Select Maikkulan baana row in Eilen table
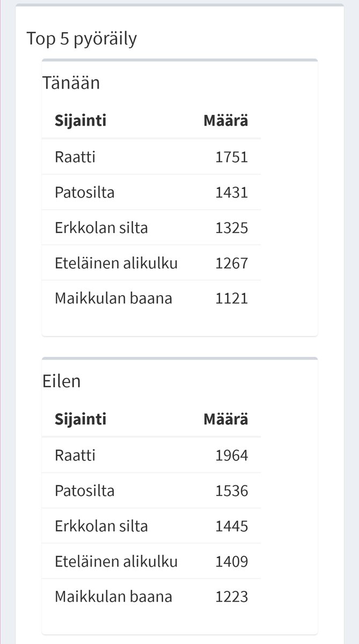359x644 pixels. point(151,597)
